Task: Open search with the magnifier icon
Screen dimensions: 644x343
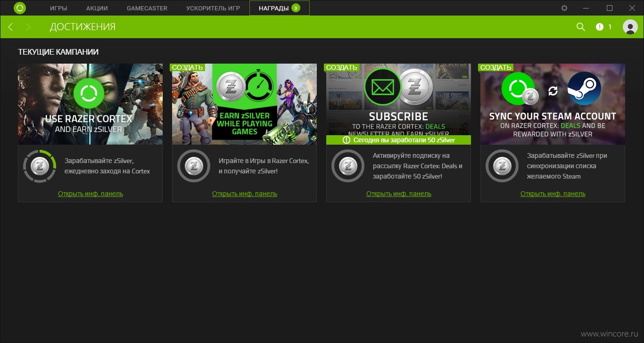Action: pyautogui.click(x=581, y=27)
